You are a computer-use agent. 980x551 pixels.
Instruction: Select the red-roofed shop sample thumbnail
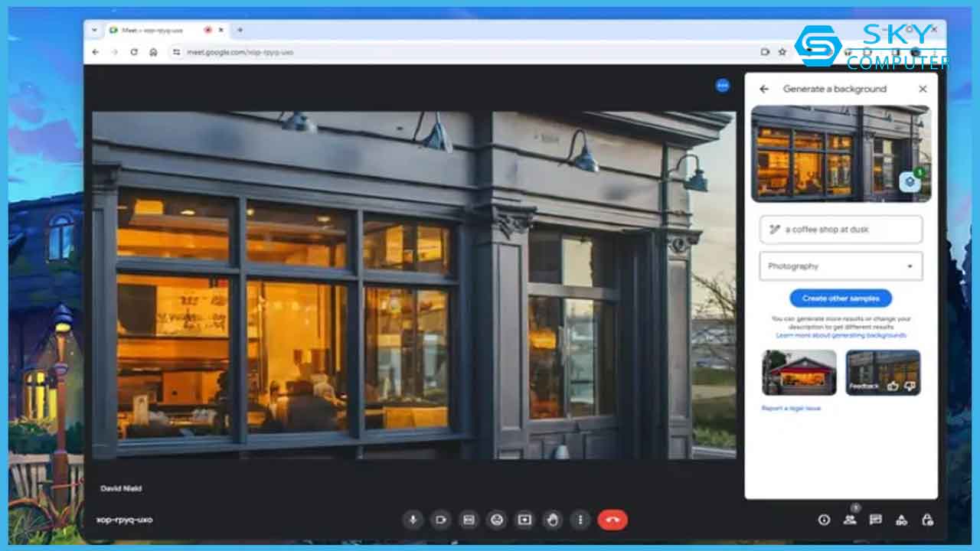coord(799,373)
